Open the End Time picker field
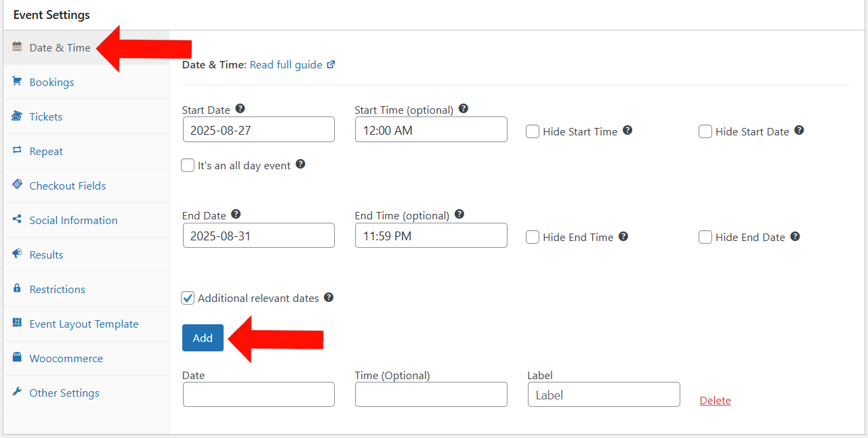Image resolution: width=868 pixels, height=438 pixels. (x=431, y=236)
